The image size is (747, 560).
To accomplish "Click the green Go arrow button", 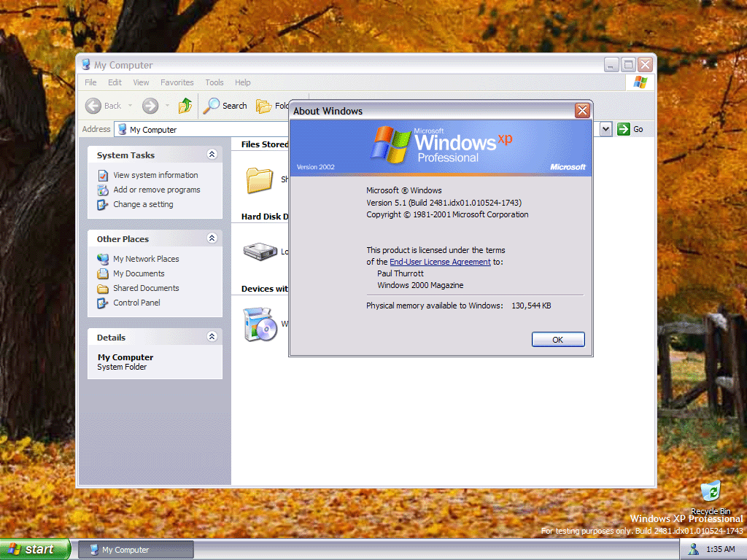I will tap(623, 129).
